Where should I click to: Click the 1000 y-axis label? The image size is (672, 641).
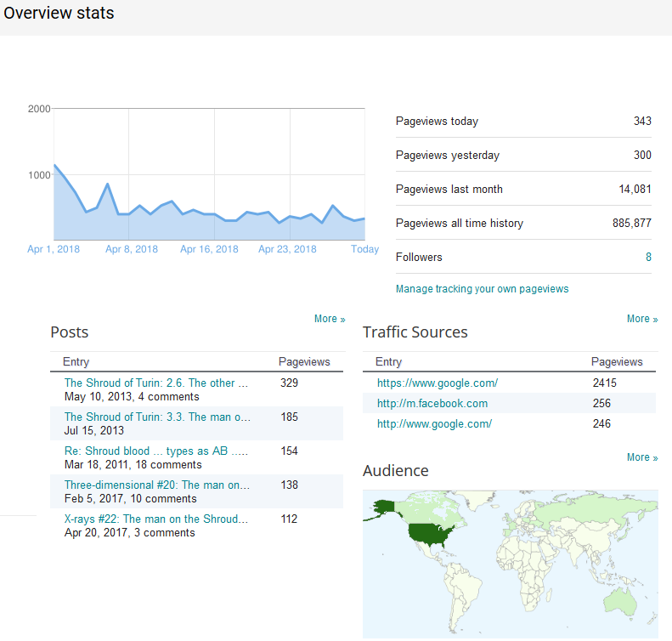tap(39, 175)
